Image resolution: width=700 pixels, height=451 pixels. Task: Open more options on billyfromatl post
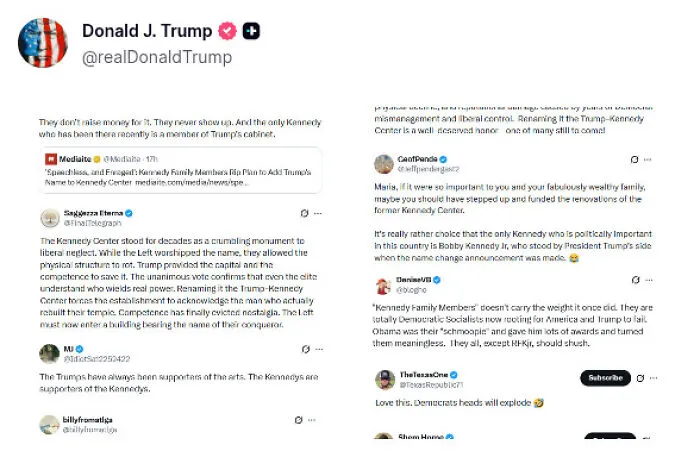pos(312,420)
